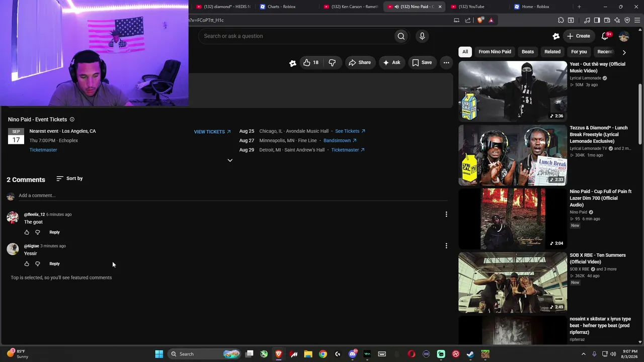Like the video with 18 likes
The width and height of the screenshot is (644, 362).
310,62
